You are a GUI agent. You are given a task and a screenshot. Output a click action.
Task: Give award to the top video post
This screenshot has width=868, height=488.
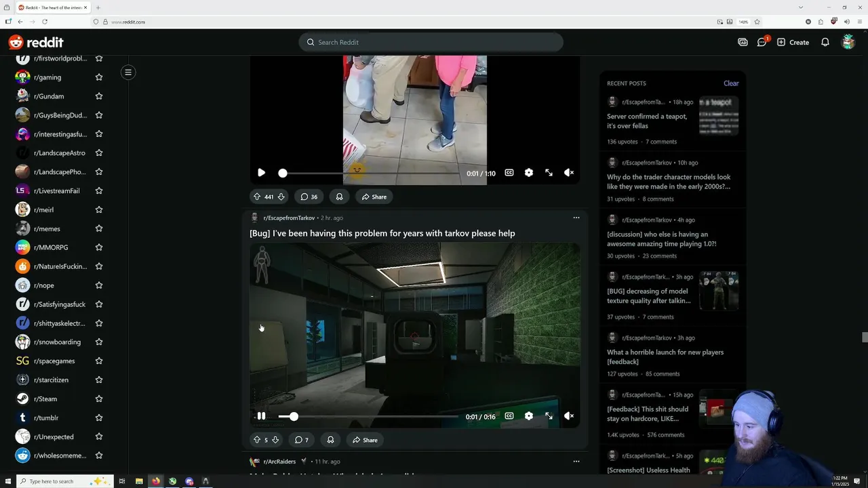tap(339, 197)
